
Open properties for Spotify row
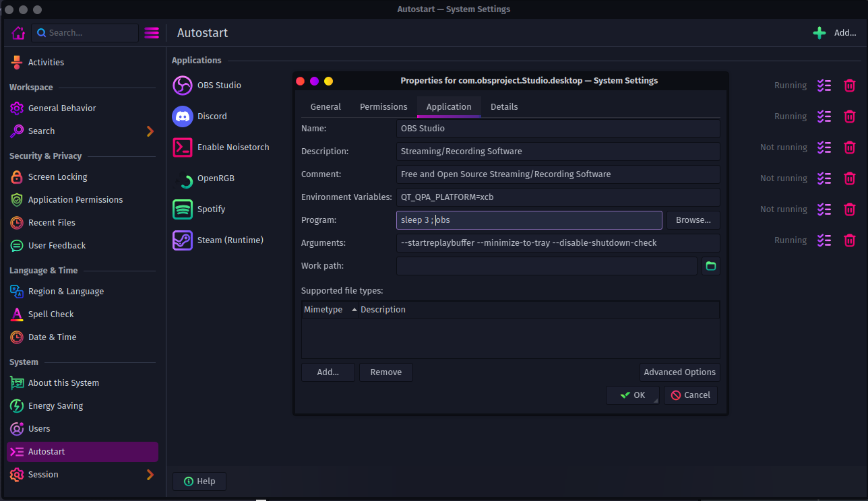[x=824, y=209]
